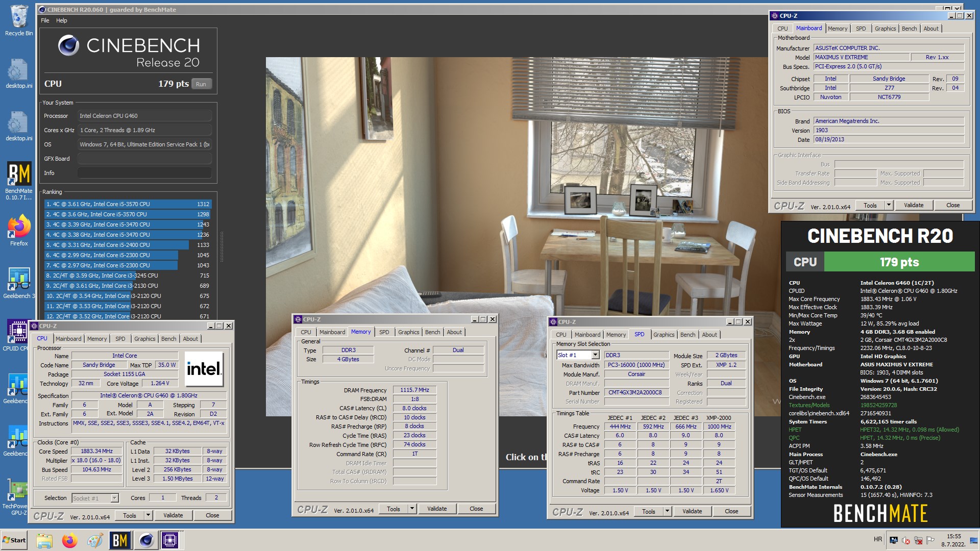The image size is (980, 551).
Task: Open SPD tab in Memory CPU-Z window
Action: tap(384, 332)
